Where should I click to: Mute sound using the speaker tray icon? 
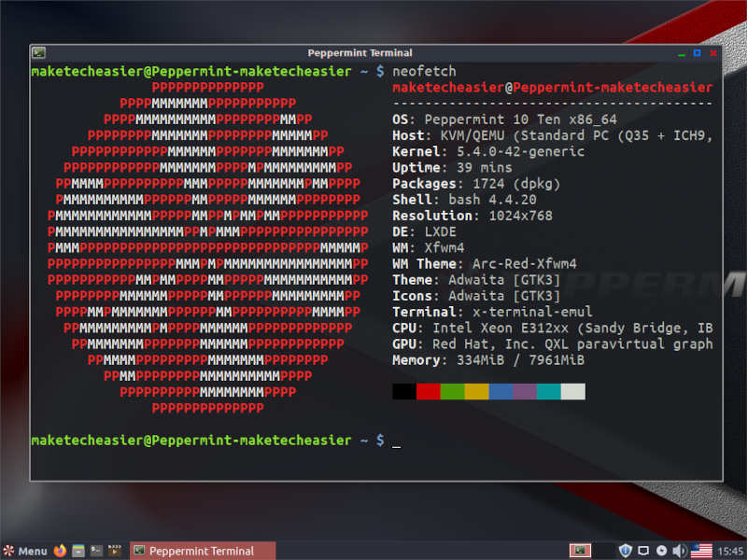pos(679,551)
